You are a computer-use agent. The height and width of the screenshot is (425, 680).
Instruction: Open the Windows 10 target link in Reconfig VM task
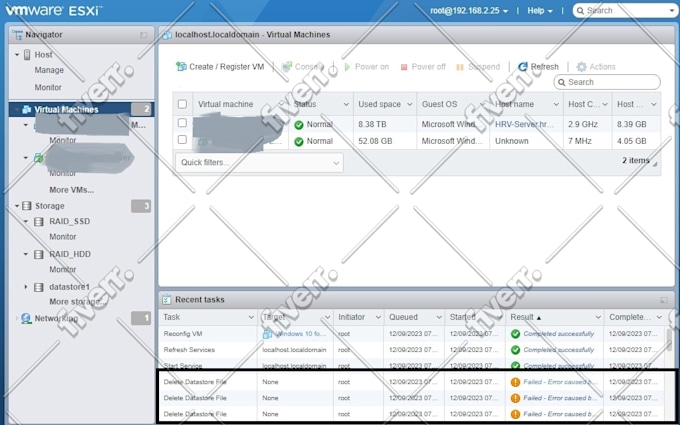pyautogui.click(x=301, y=334)
